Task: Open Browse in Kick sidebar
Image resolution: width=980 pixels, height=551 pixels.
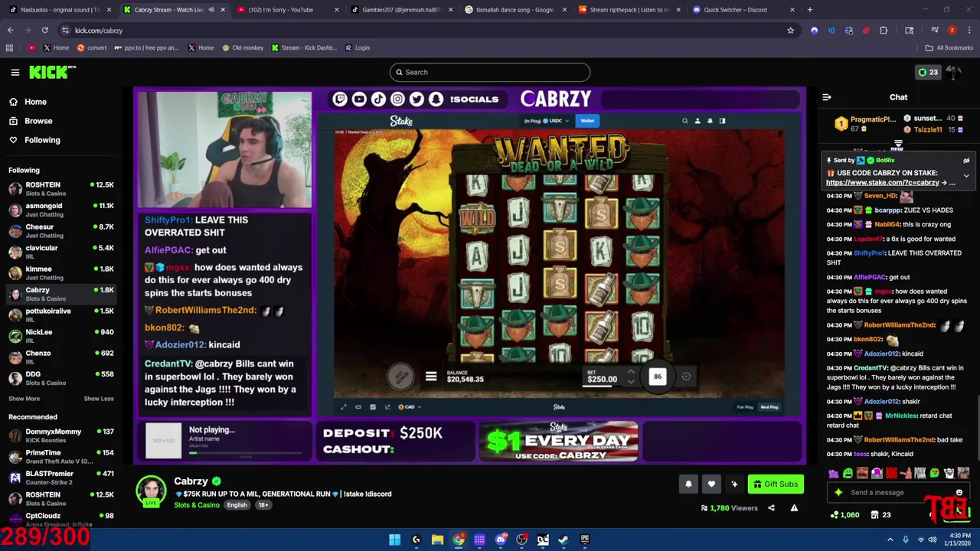Action: click(30, 121)
